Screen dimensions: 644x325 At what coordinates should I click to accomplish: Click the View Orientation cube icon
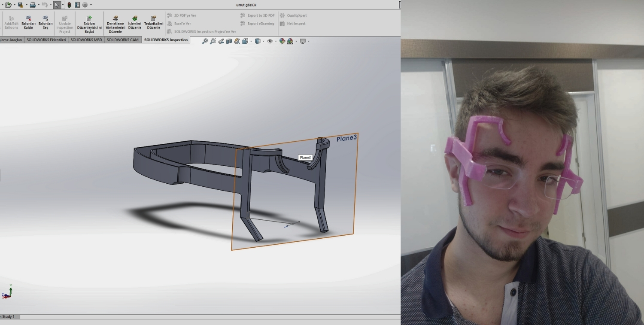click(245, 41)
